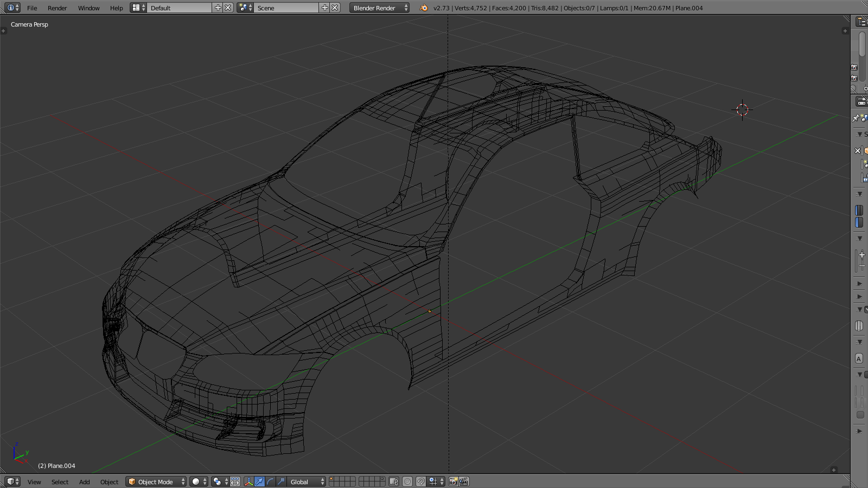Open the Object menu in 3D viewport

point(109,482)
